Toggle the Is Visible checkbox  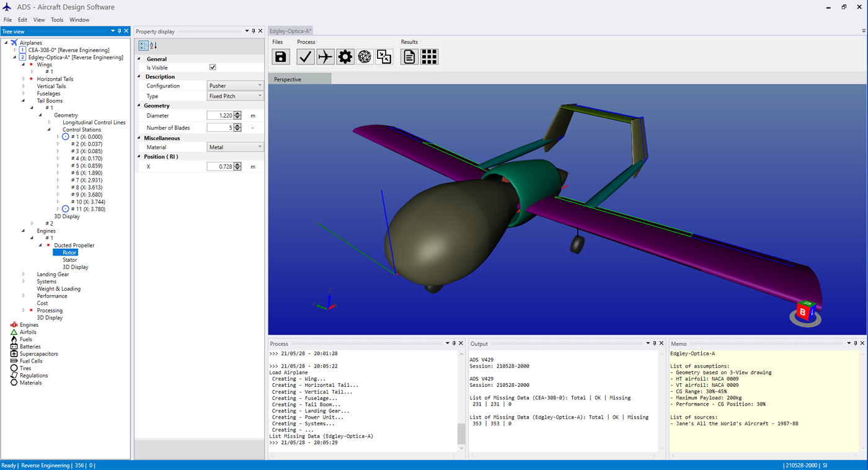tap(213, 68)
